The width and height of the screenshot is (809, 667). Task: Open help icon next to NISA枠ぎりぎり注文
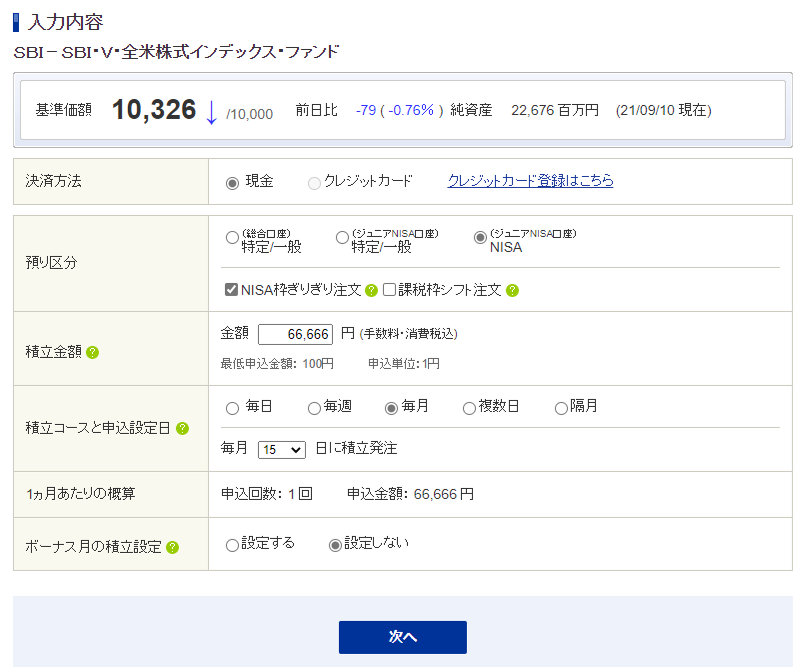point(371,290)
